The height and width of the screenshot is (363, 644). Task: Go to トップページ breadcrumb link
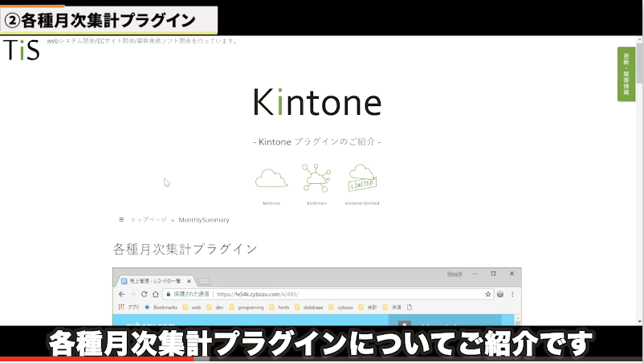coord(149,219)
